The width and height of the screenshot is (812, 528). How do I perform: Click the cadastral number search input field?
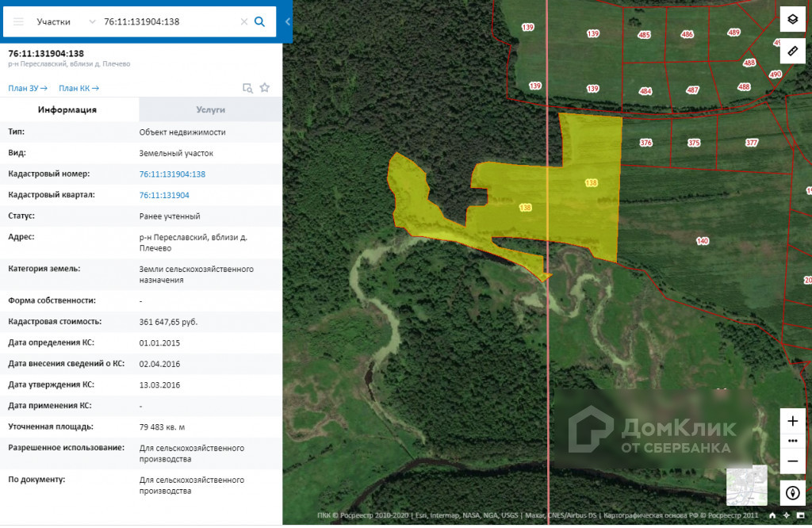pyautogui.click(x=170, y=21)
